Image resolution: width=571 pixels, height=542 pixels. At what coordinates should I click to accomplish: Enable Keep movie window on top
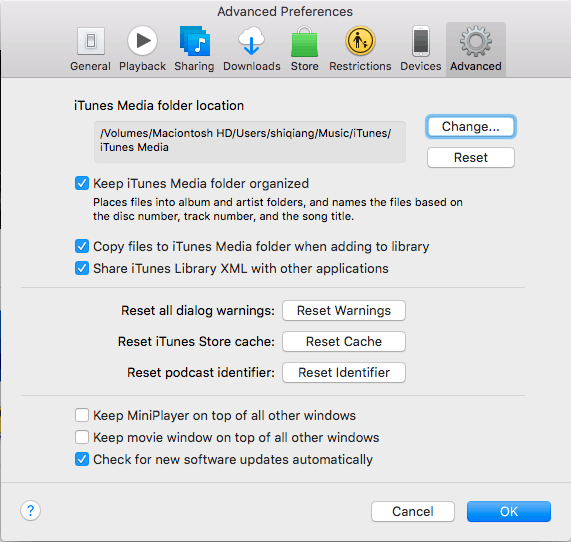pos(82,437)
